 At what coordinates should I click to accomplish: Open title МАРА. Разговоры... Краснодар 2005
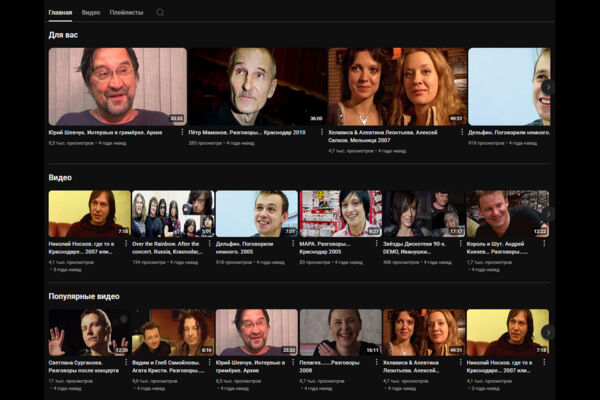click(325, 248)
